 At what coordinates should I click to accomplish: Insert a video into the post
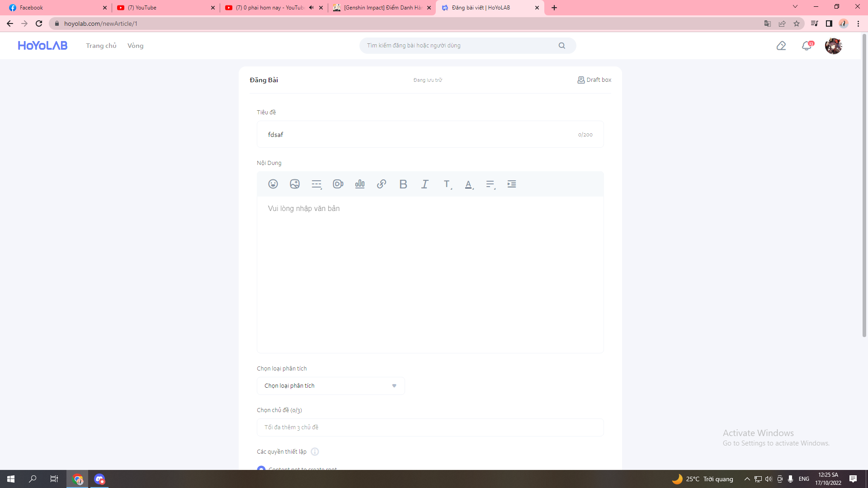point(338,184)
